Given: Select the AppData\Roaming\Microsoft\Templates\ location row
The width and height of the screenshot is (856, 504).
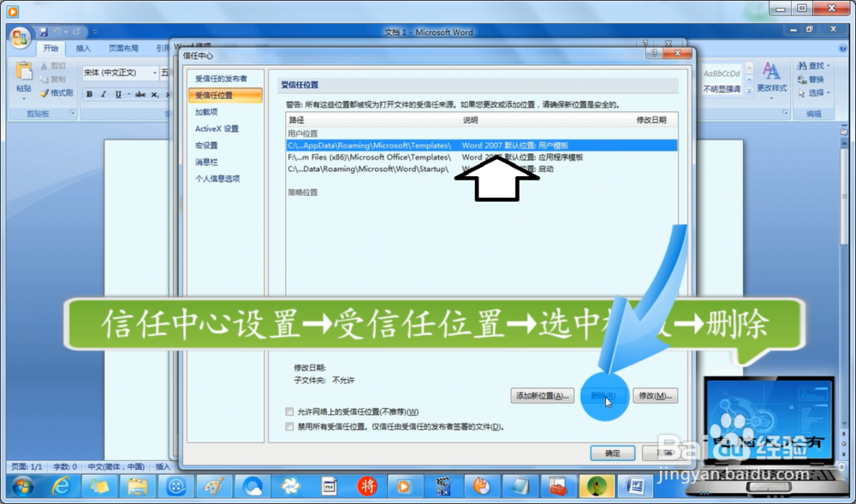Looking at the screenshot, I should pyautogui.click(x=481, y=145).
